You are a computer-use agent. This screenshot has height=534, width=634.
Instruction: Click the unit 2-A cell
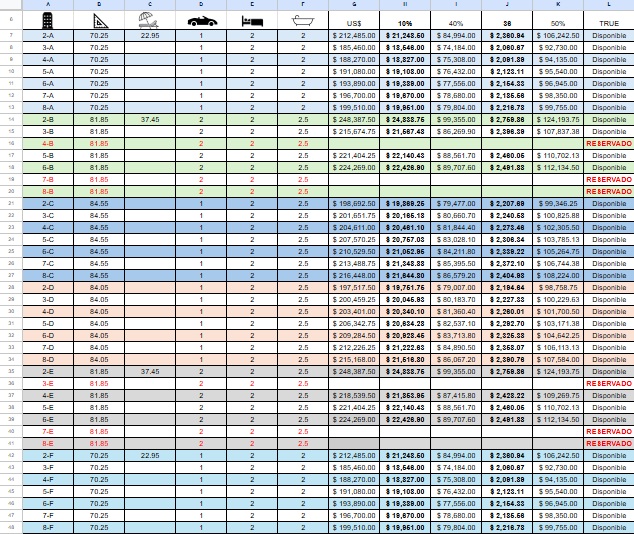(47, 35)
